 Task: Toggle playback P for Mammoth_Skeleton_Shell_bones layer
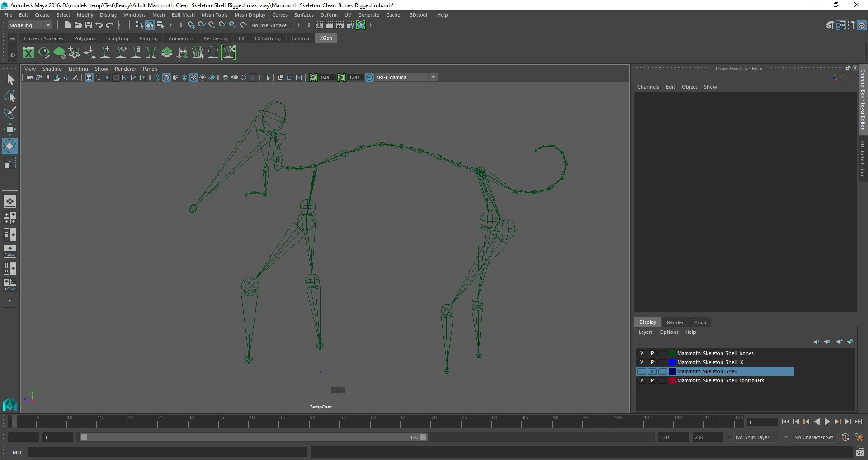tap(652, 353)
